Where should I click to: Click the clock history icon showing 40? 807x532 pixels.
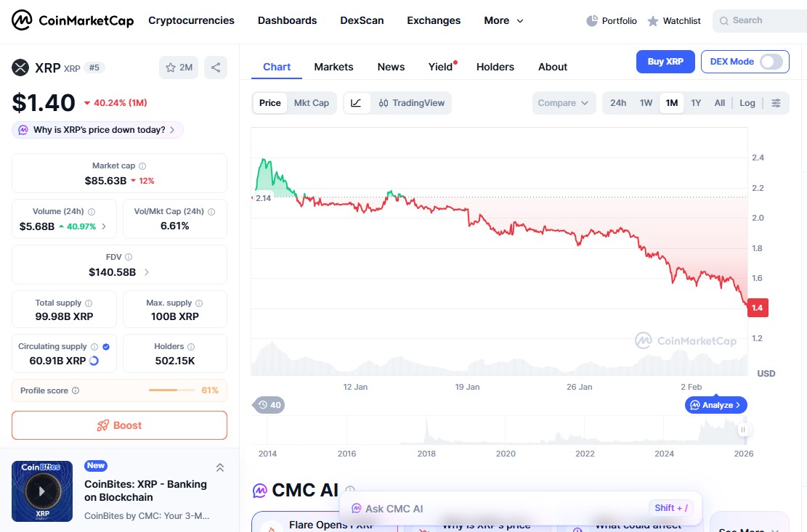[268, 405]
